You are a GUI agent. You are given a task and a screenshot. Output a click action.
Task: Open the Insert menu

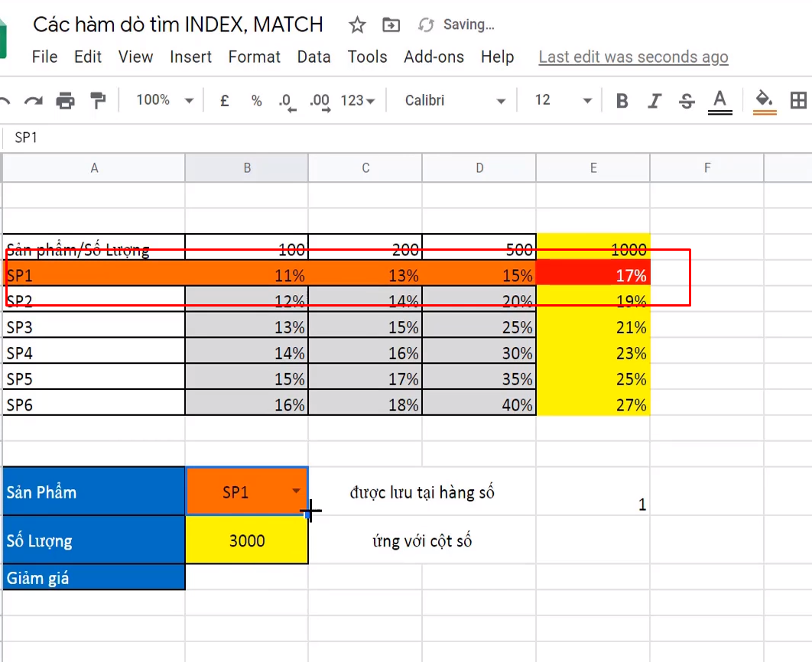click(x=190, y=57)
